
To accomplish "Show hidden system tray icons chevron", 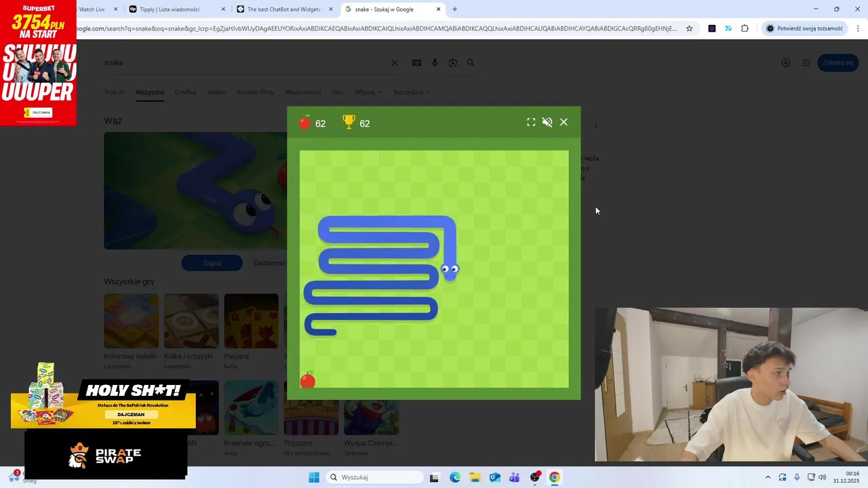I will (768, 477).
